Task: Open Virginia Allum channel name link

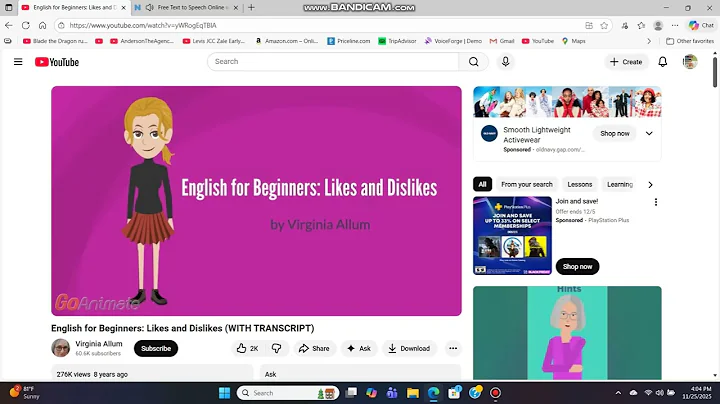Action: 99,343
